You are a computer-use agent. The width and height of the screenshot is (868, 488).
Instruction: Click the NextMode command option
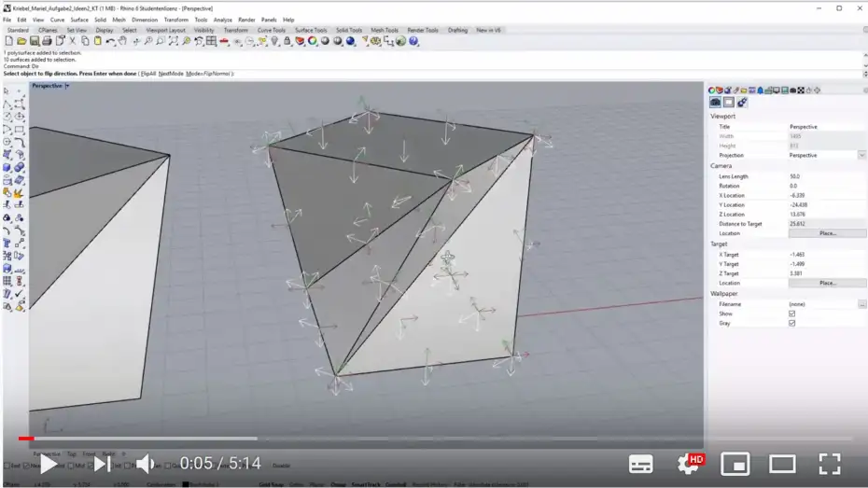click(171, 74)
